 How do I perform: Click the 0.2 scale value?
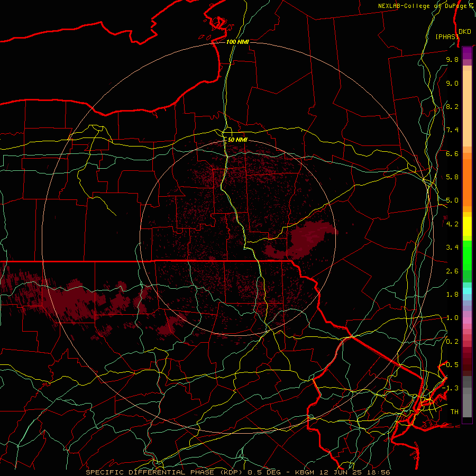pos(452,342)
